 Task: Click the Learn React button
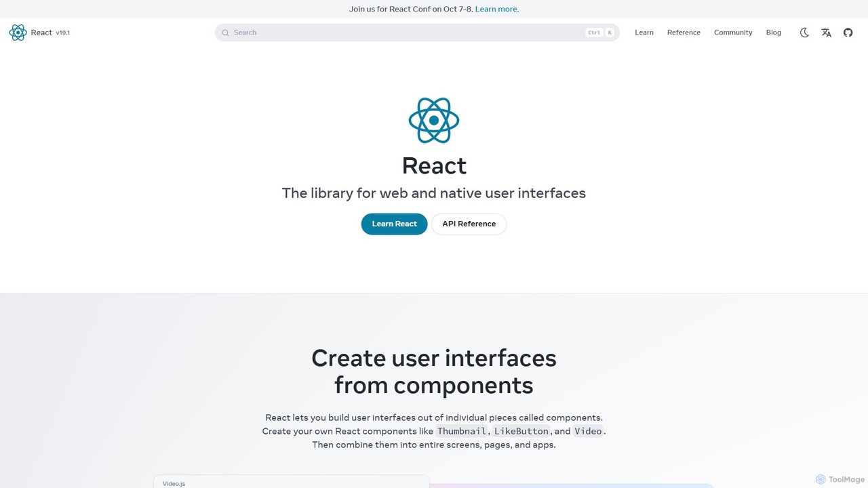pos(394,224)
